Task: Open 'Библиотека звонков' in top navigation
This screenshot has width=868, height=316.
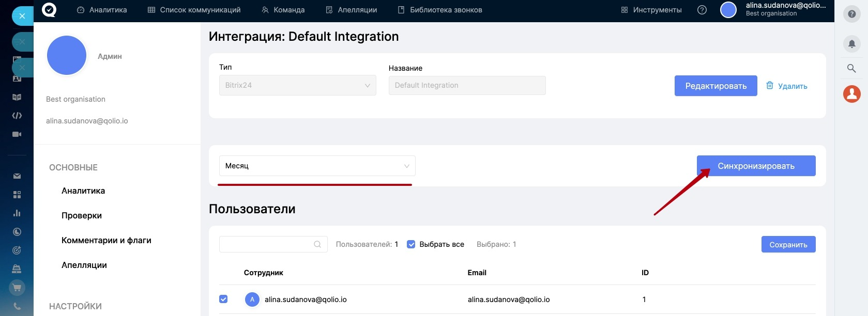Action: 440,10
